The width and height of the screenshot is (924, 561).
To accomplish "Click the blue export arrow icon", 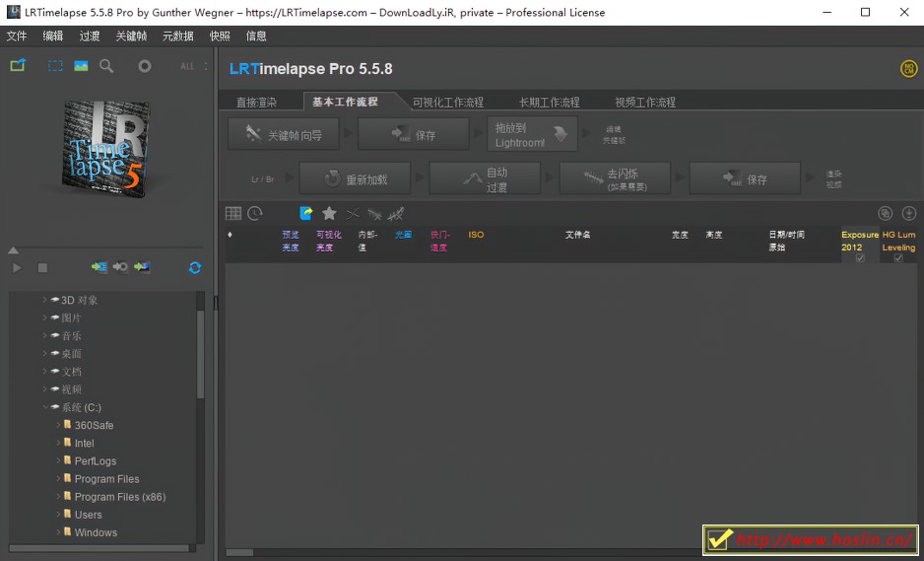I will tap(306, 213).
